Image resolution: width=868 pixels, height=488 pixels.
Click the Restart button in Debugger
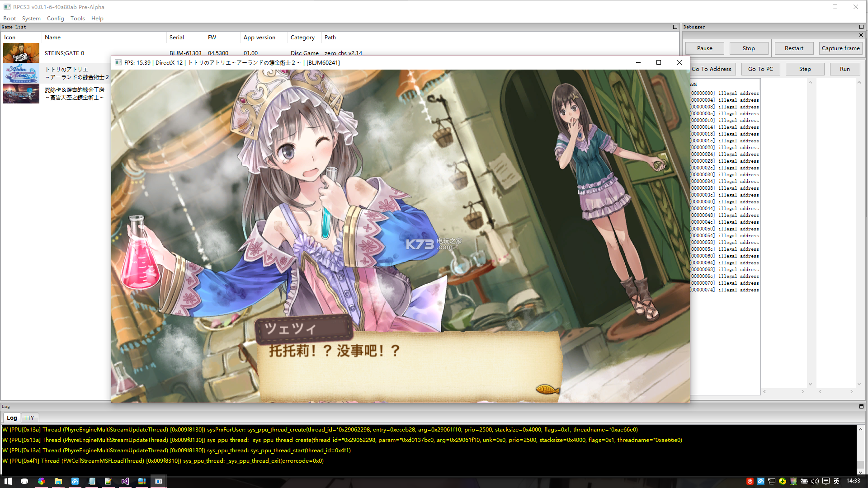pos(794,48)
